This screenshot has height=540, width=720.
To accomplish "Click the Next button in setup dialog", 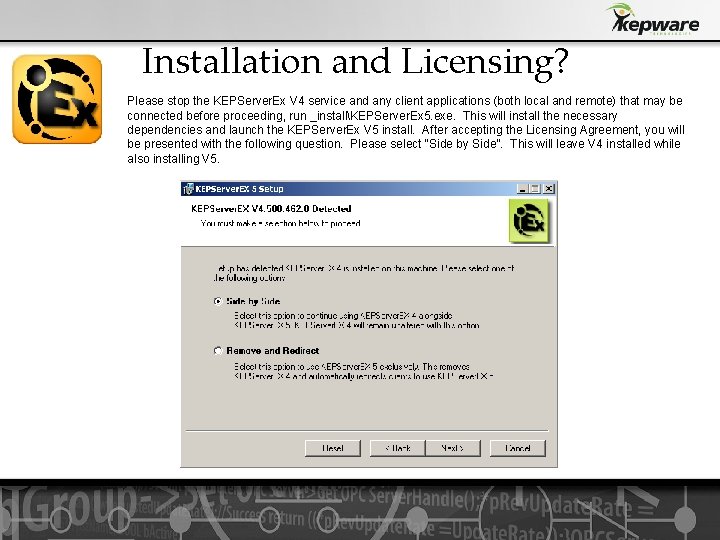I will 453,448.
